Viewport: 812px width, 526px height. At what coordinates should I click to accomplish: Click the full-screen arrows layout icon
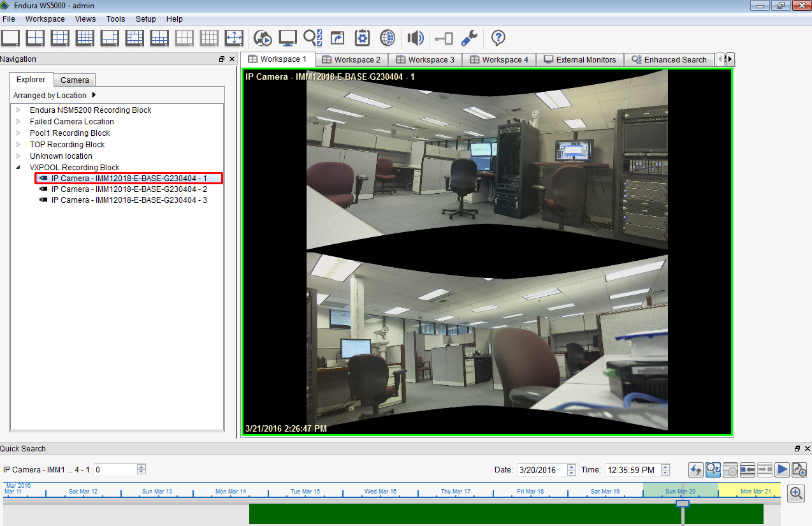tap(234, 38)
